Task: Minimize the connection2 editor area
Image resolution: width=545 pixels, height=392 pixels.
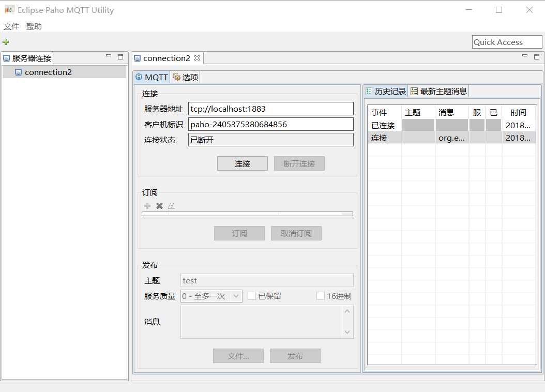Action: (x=525, y=56)
